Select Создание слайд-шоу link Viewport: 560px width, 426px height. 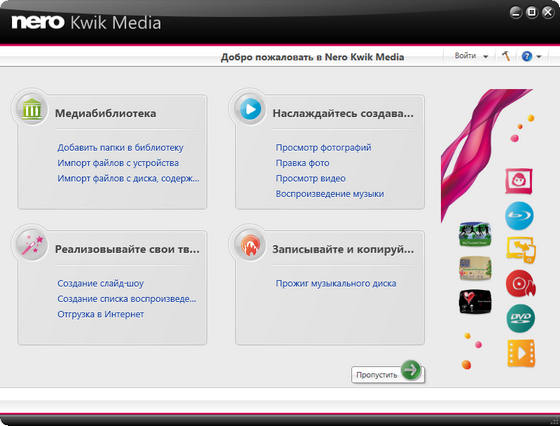100,283
